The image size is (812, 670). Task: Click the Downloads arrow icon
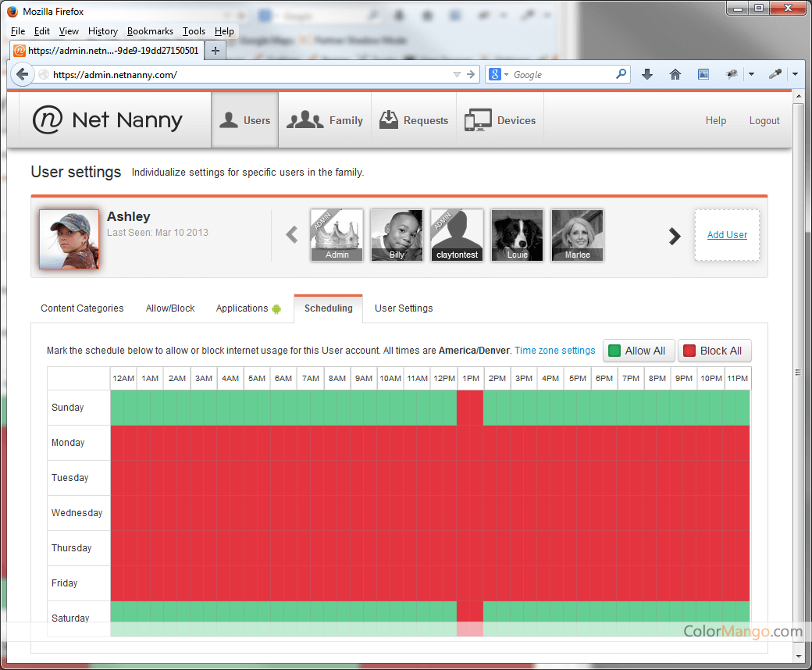[x=646, y=74]
